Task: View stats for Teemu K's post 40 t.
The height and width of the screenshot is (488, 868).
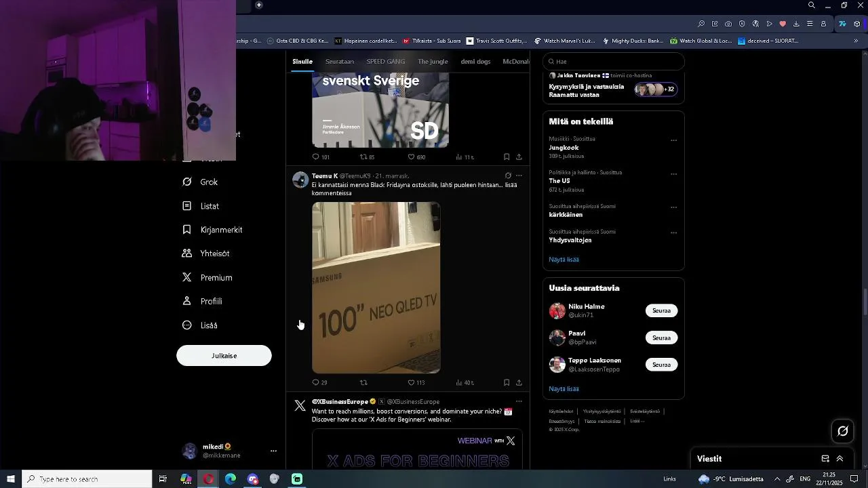Action: (x=465, y=382)
